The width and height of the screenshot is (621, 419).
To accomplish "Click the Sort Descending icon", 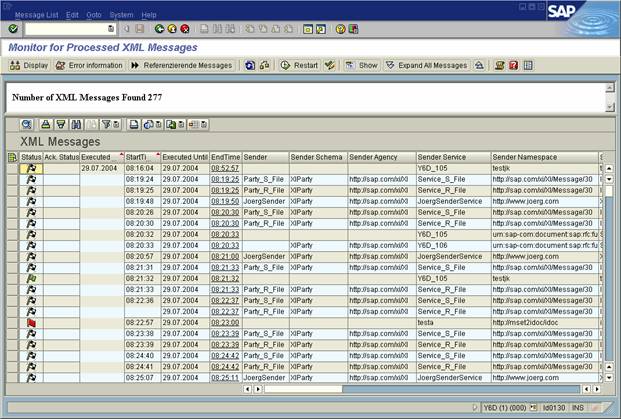I will pos(61,125).
